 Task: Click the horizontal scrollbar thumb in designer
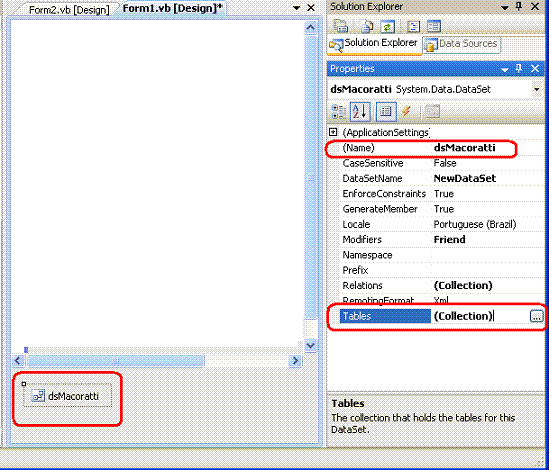point(116,360)
